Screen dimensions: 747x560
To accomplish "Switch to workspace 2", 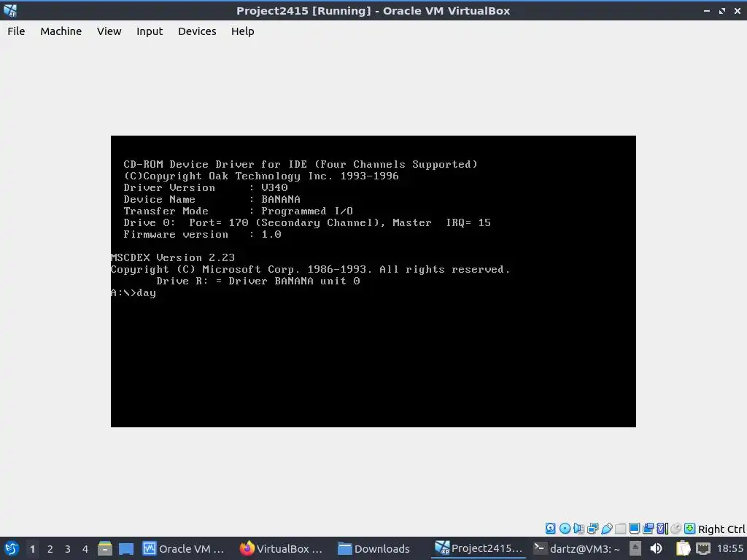I will click(50, 548).
